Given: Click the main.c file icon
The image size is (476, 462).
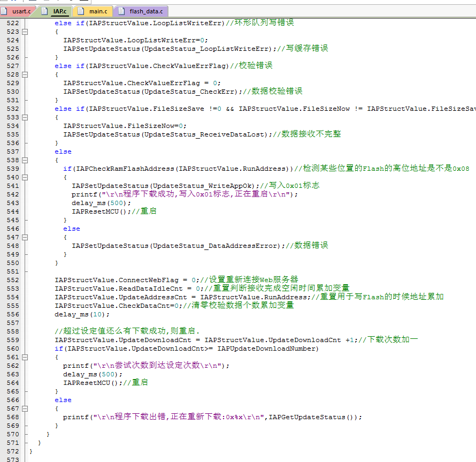Looking at the screenshot, I should coord(81,11).
